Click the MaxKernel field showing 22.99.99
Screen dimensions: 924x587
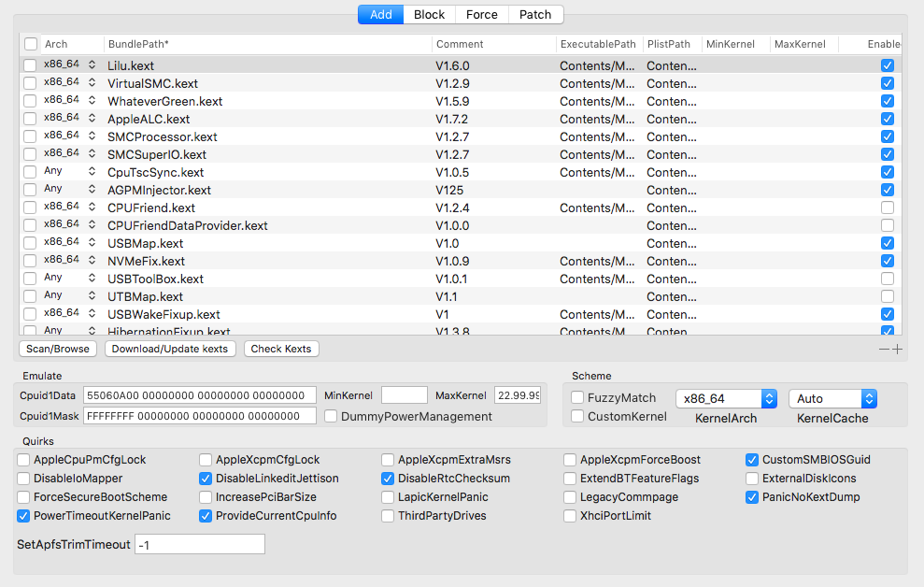tap(518, 395)
